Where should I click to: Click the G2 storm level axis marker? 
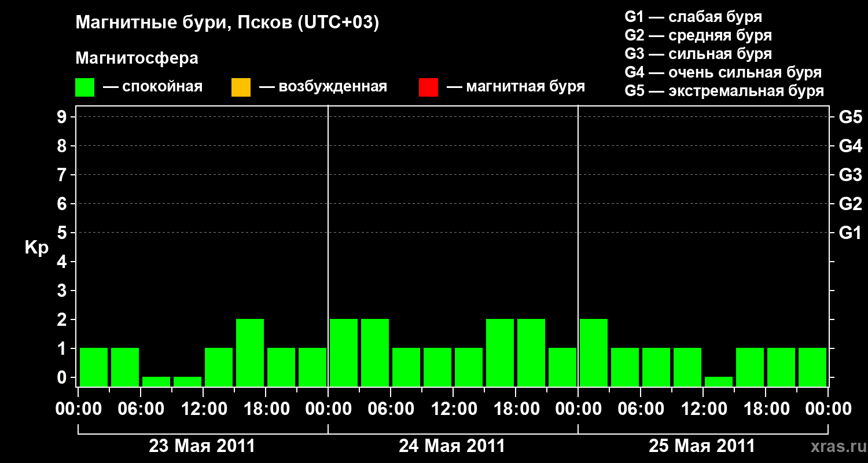[x=851, y=204]
